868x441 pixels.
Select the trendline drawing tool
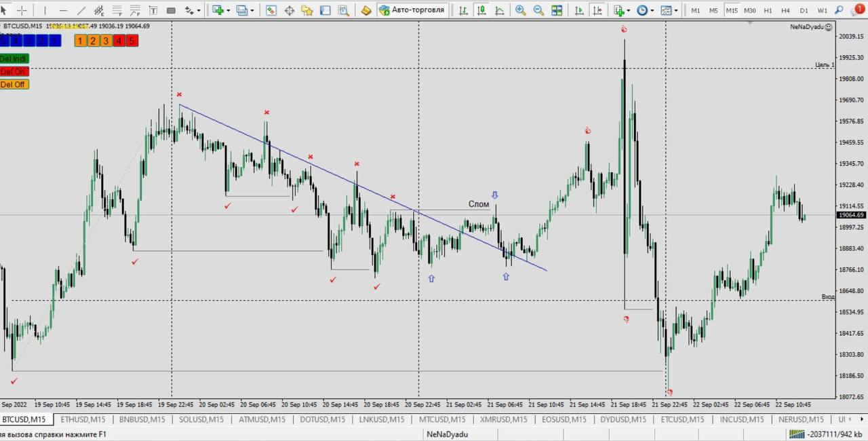pos(81,10)
